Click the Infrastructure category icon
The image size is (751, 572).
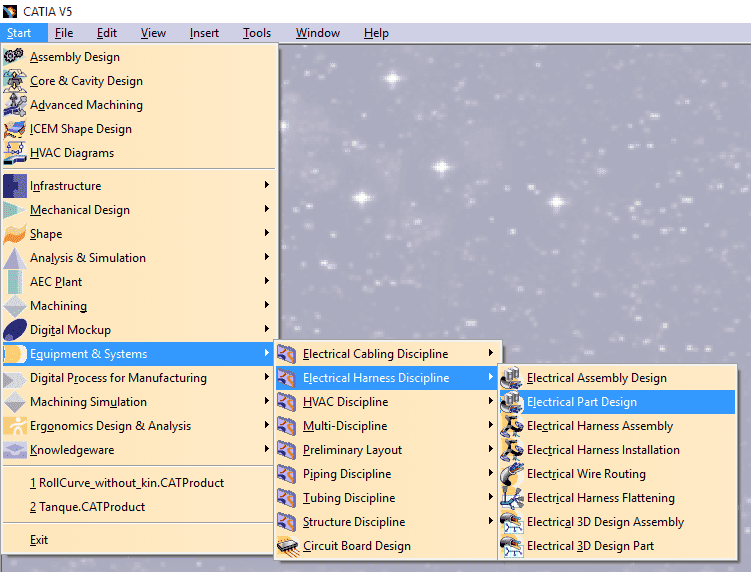[x=14, y=186]
